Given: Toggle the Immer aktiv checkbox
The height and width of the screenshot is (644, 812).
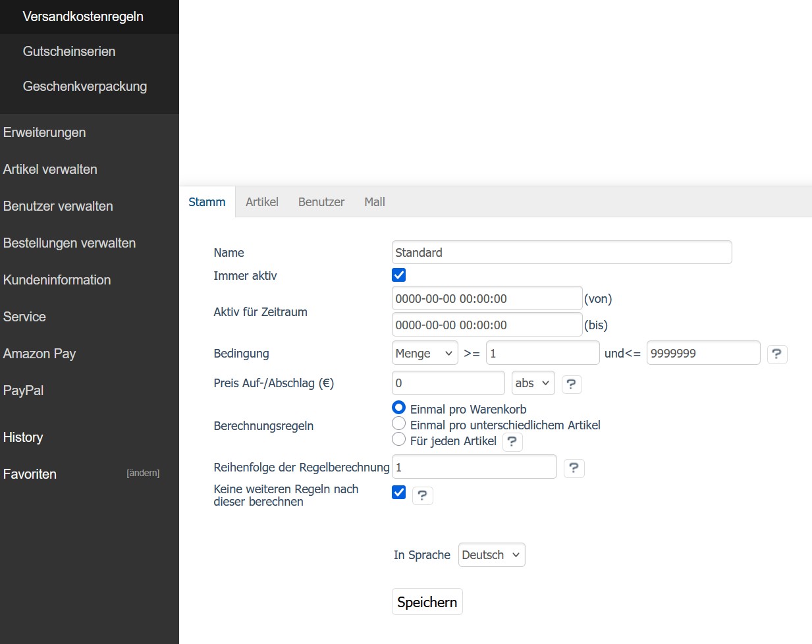Looking at the screenshot, I should click(x=398, y=275).
